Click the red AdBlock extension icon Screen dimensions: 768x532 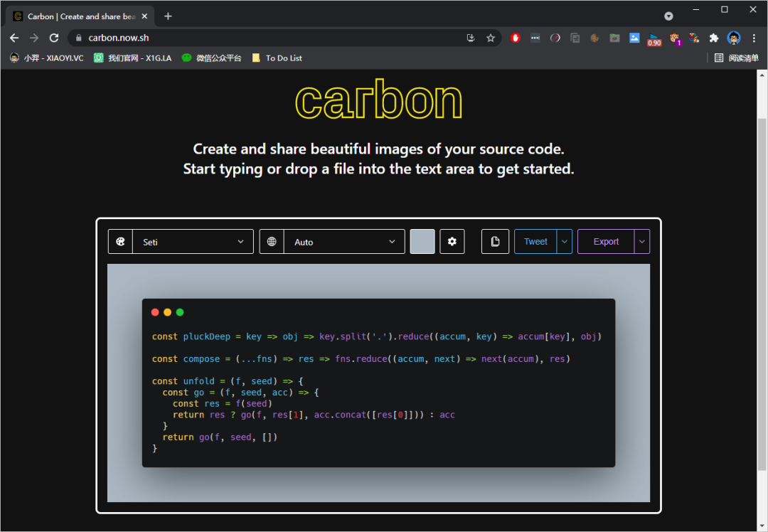coord(516,38)
